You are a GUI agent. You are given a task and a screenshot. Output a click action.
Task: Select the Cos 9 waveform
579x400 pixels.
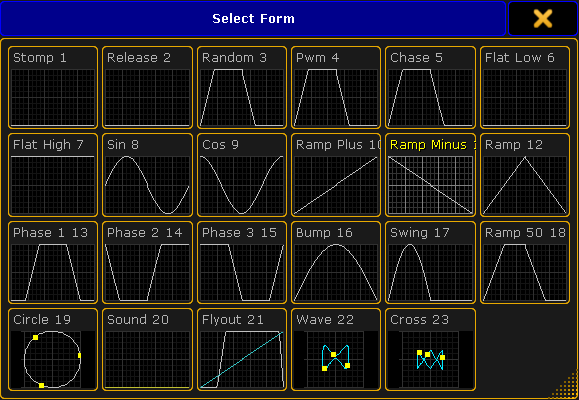[242, 175]
